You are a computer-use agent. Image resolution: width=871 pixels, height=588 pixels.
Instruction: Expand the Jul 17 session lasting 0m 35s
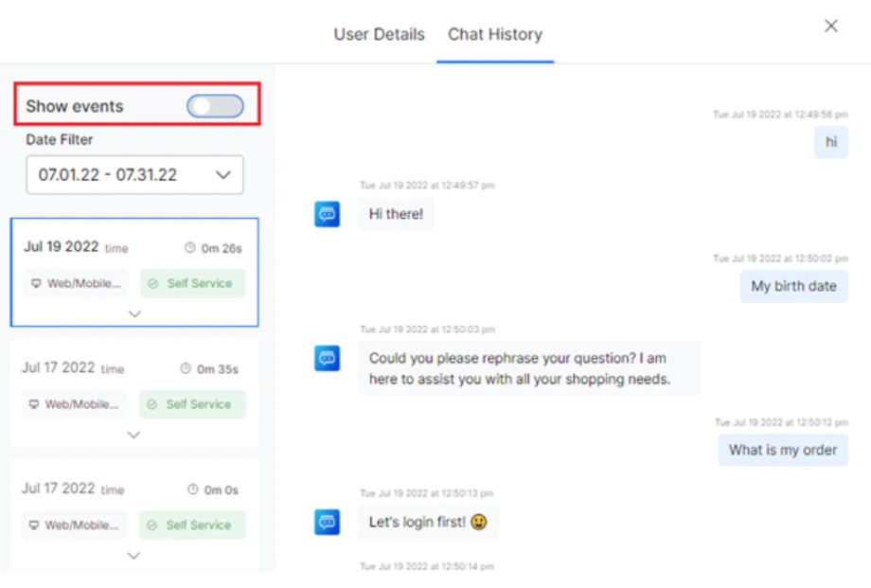(133, 435)
